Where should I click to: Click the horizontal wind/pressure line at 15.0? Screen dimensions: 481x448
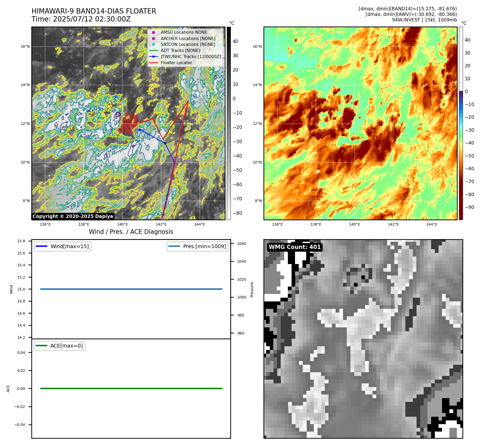(x=131, y=289)
